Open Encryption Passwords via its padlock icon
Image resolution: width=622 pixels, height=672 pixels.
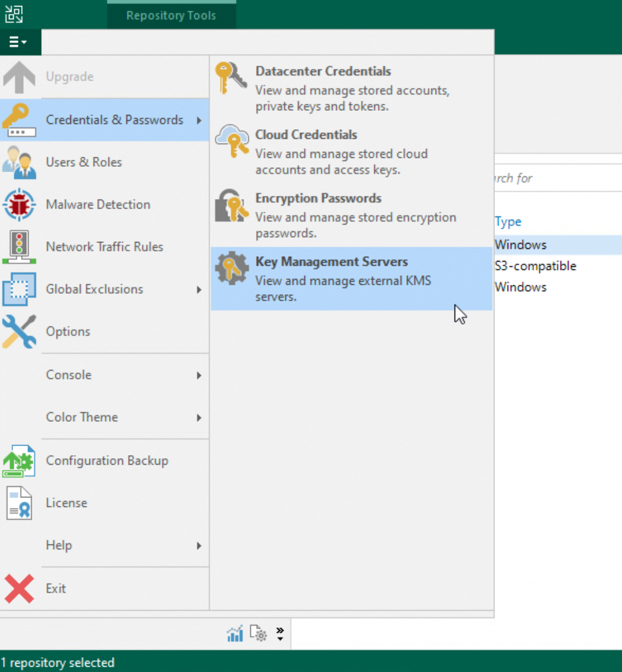(231, 207)
